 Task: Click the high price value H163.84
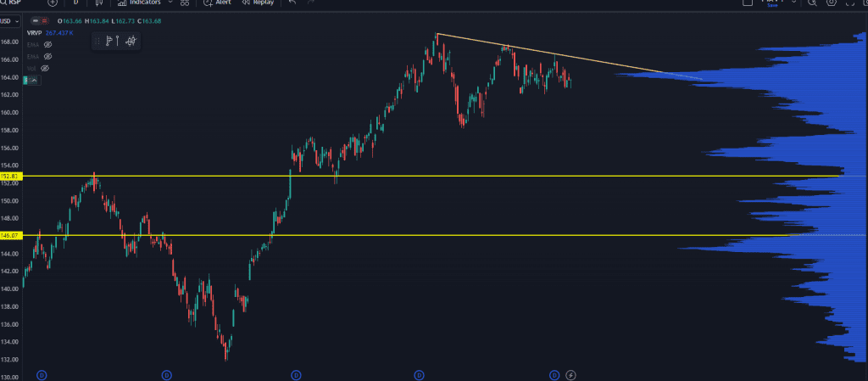[95, 21]
